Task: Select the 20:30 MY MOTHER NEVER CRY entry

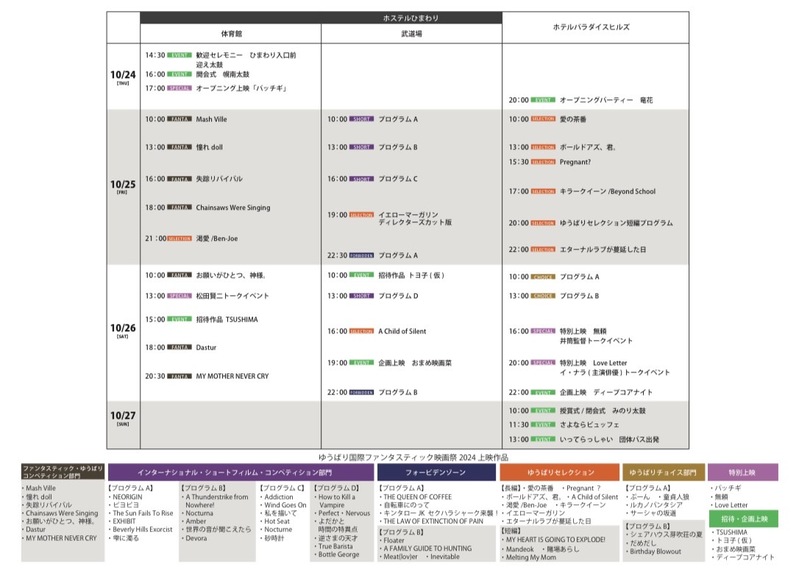Action: point(207,376)
